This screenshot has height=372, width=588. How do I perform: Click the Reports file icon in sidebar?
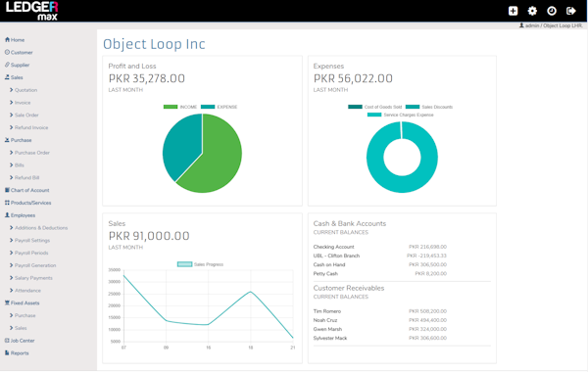(x=7, y=352)
